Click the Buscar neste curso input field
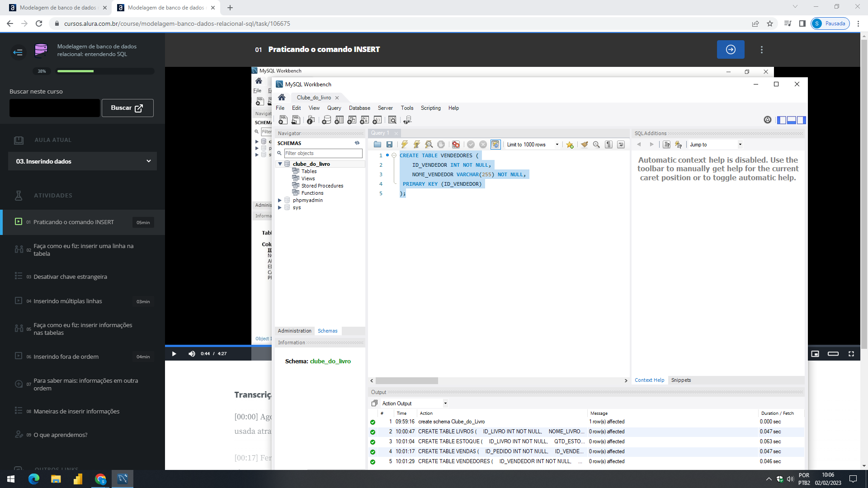 tap(55, 108)
